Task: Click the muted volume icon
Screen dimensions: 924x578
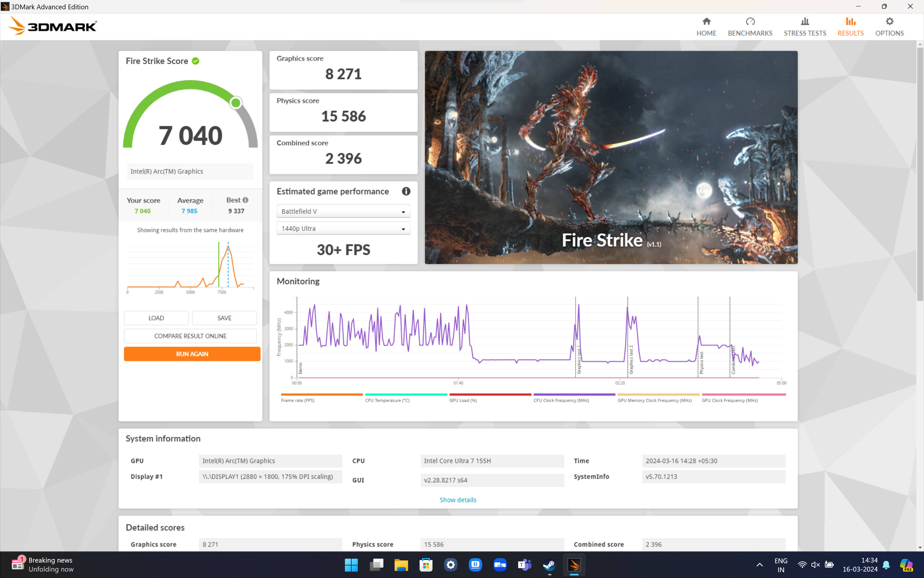Action: click(815, 565)
